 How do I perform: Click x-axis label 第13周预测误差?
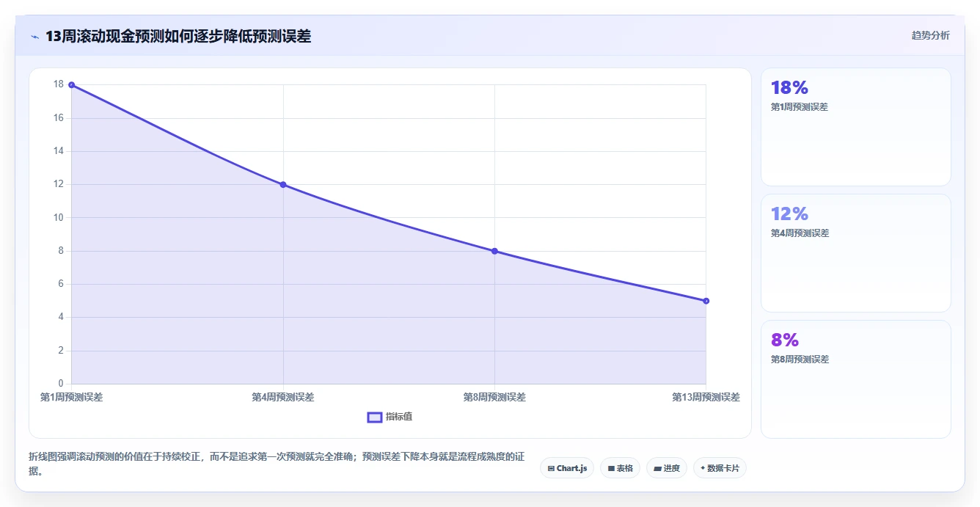(706, 397)
